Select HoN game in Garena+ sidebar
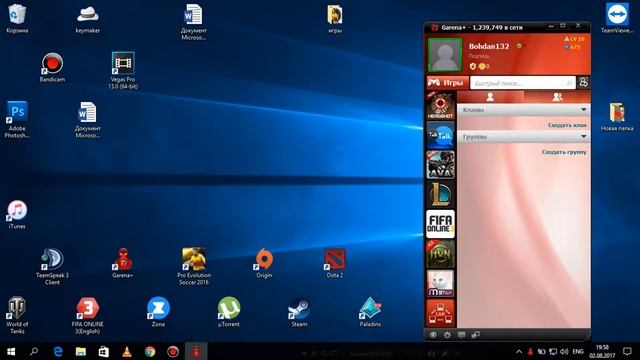This screenshot has height=360, width=640. (x=440, y=253)
